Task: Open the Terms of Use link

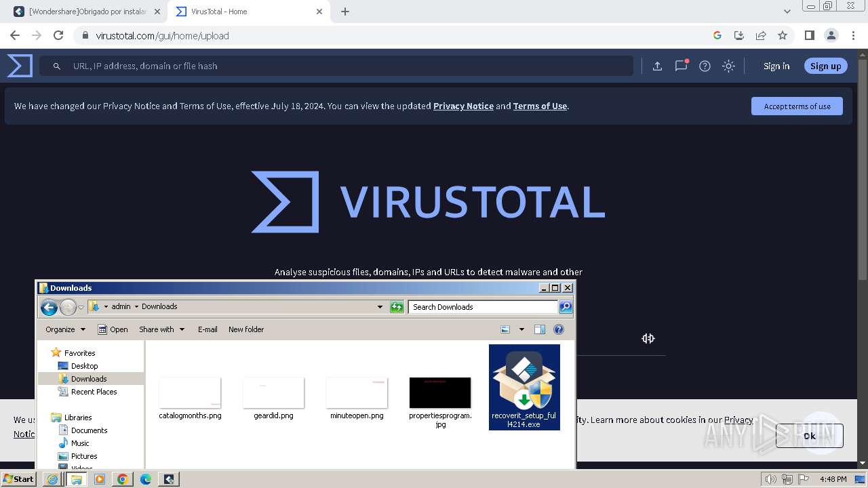Action: (x=540, y=106)
